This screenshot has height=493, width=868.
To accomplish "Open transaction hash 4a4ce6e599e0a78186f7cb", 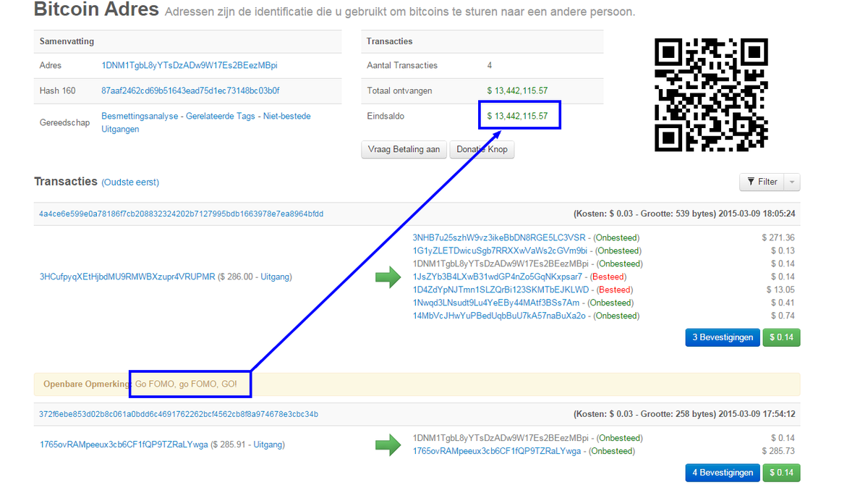I will click(x=182, y=214).
